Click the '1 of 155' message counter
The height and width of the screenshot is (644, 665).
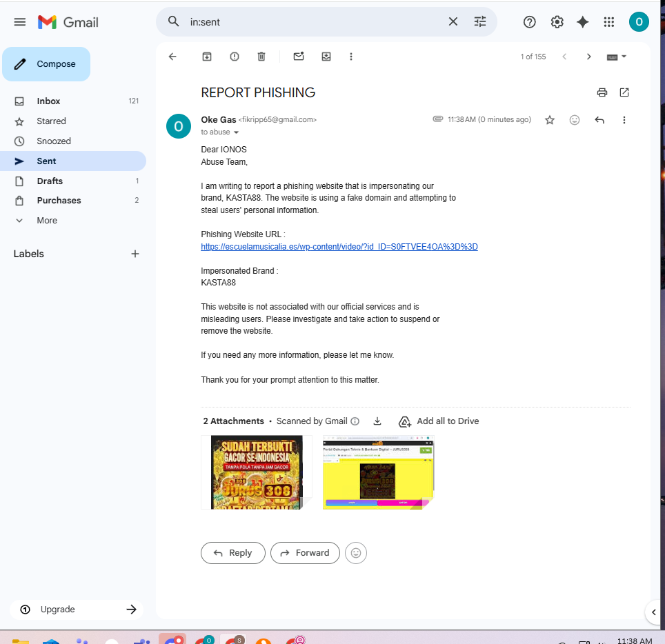(533, 57)
